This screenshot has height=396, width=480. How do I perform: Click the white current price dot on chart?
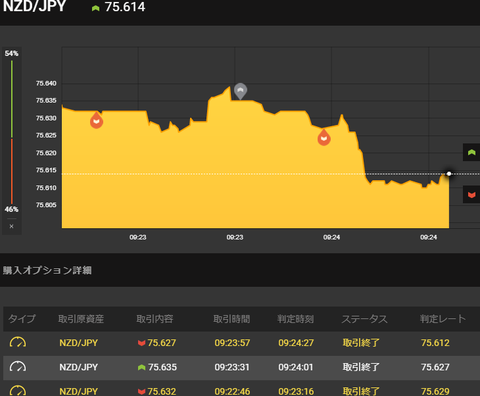(x=449, y=174)
